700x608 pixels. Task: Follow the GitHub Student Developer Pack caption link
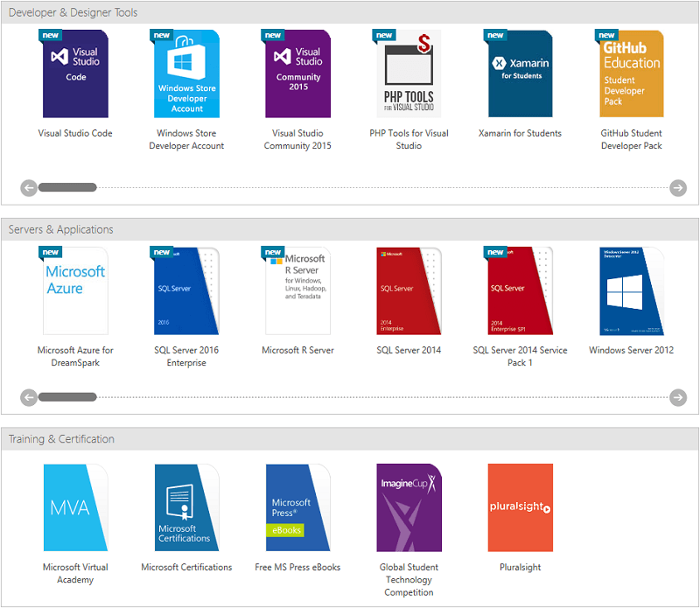click(x=631, y=139)
